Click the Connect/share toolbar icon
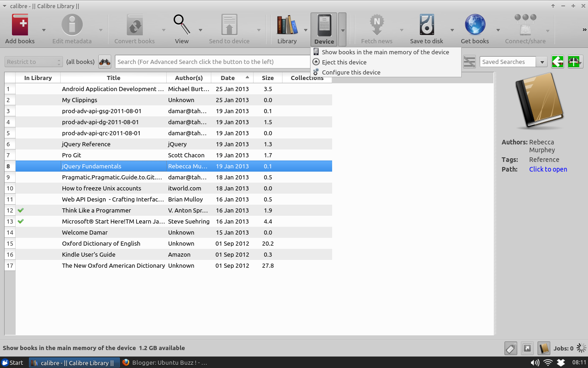The image size is (588, 368). click(x=525, y=25)
